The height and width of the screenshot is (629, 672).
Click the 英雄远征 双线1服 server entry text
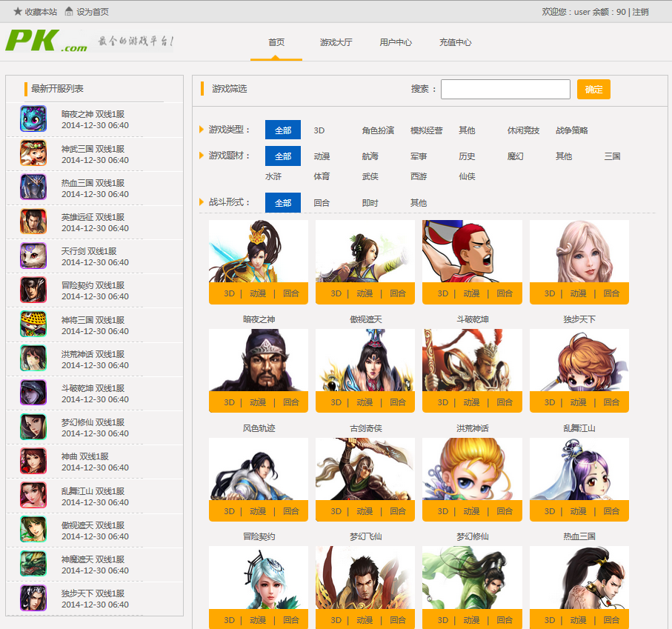(93, 217)
